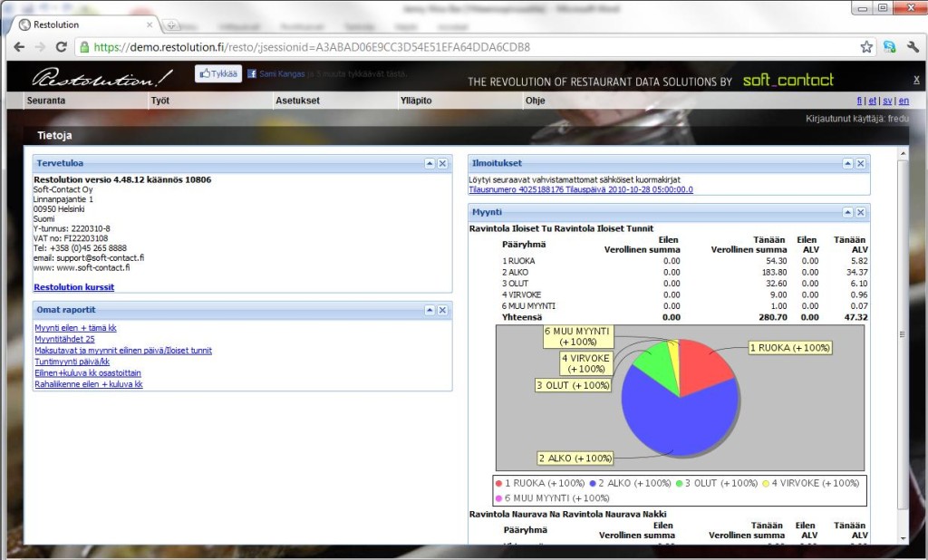Open Chrome wrench settings menu

912,47
